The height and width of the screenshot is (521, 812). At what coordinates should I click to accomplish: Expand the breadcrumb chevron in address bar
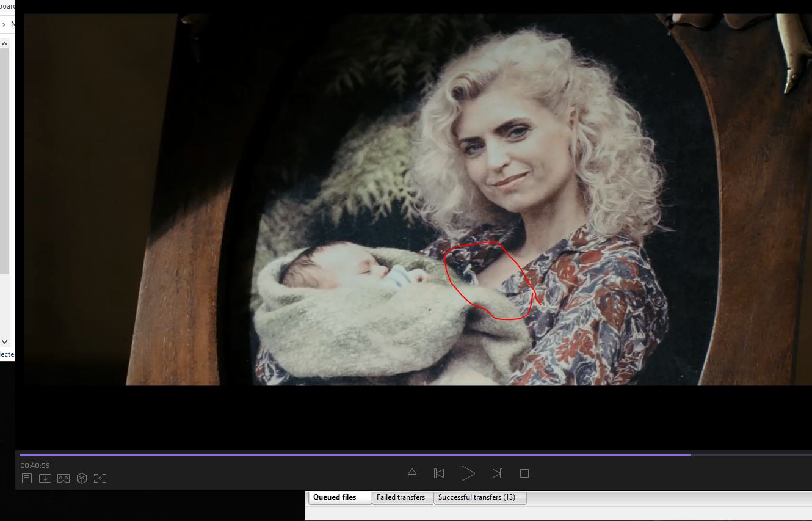4,25
